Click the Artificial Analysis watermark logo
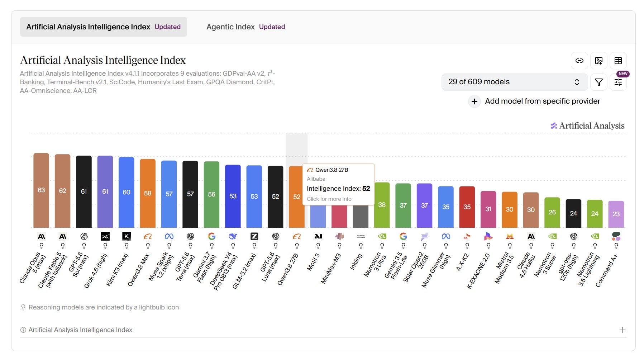The height and width of the screenshot is (355, 644). point(587,126)
